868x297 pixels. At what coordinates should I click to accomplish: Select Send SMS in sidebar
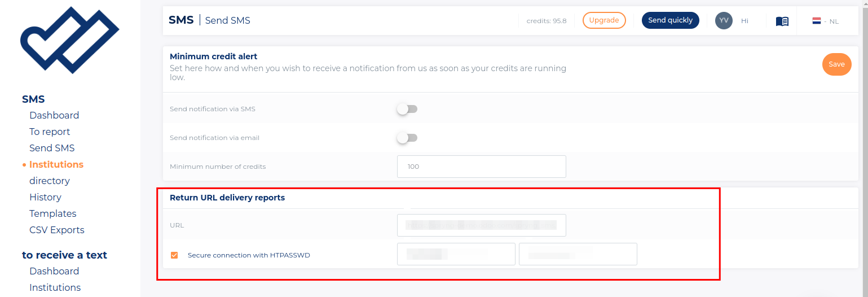(x=52, y=148)
